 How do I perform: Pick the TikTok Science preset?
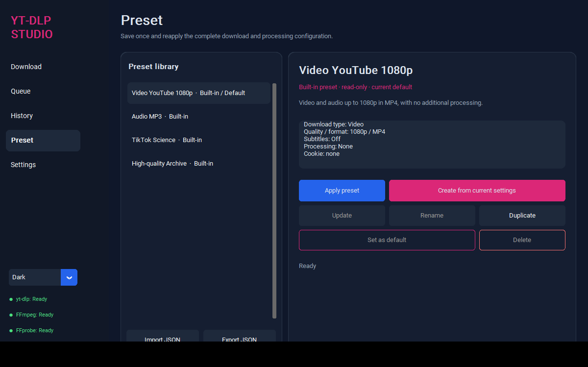[x=199, y=140]
